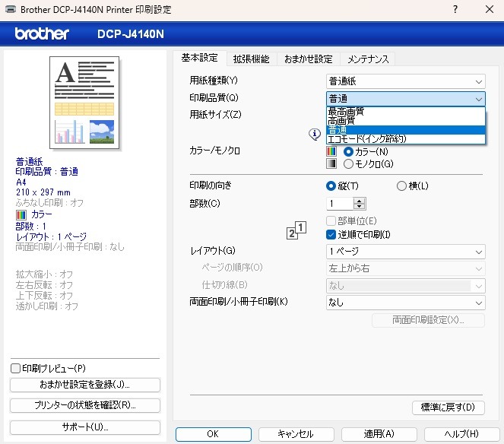The width and height of the screenshot is (504, 444).
Task: Select 最高画質 from quality list
Action: coord(406,112)
